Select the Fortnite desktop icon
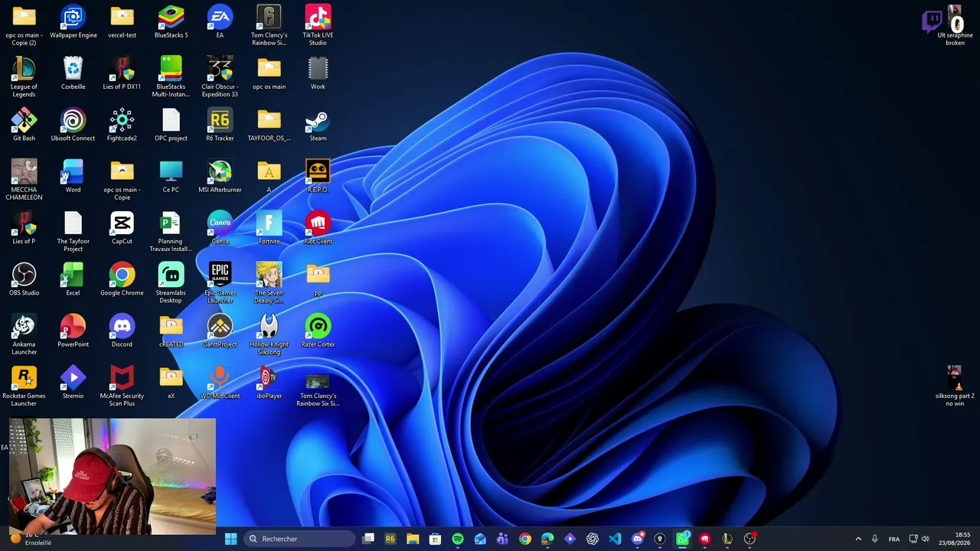The width and height of the screenshot is (980, 551). [269, 228]
